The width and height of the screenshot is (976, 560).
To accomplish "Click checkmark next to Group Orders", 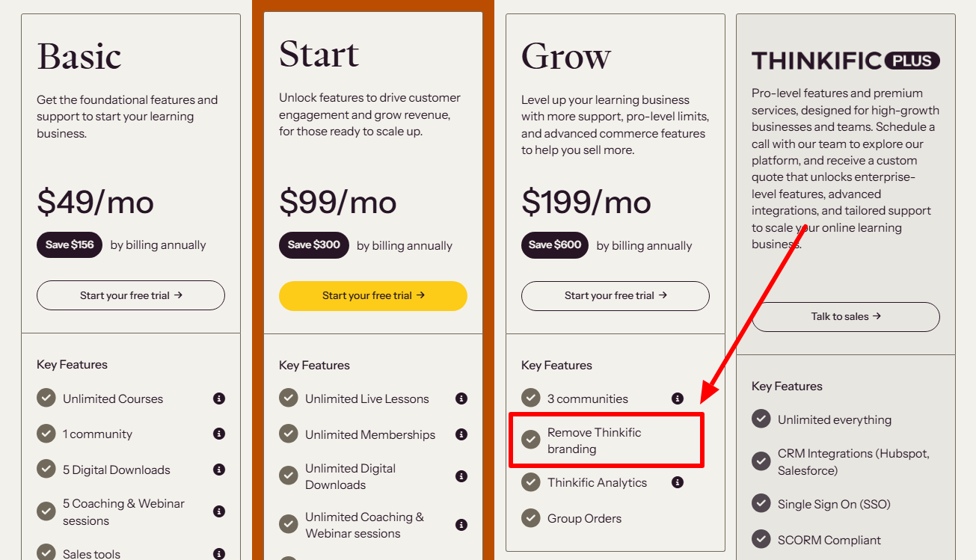I will coord(531,518).
